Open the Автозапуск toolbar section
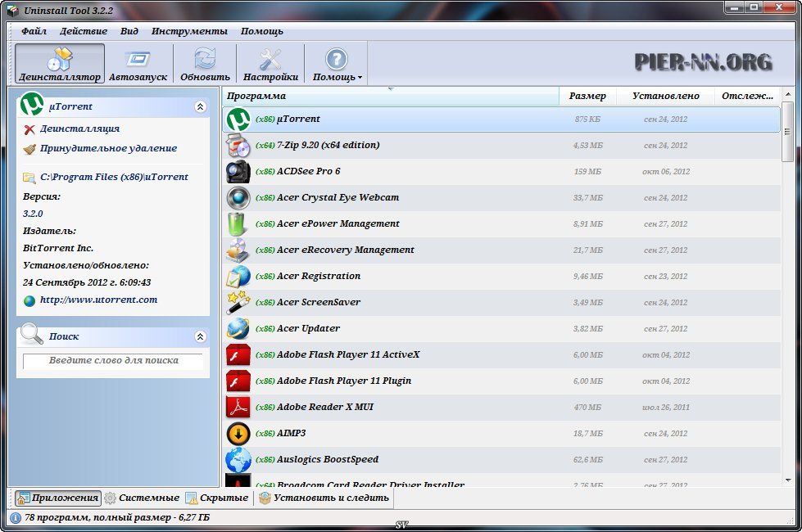802x532 pixels. pyautogui.click(x=138, y=63)
